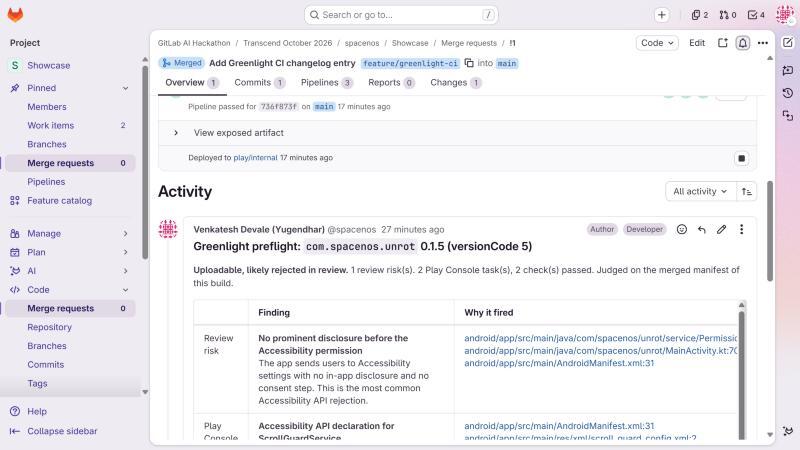The image size is (800, 450).
Task: Open the feature/greenlight-ci branch link
Action: click(410, 63)
